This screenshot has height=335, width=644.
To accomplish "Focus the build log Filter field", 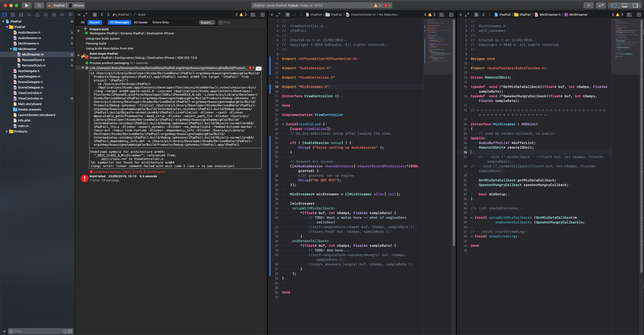I will 242,23.
